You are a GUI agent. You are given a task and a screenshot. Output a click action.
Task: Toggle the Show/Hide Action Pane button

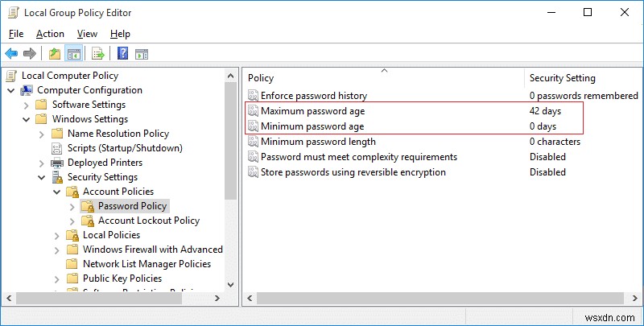click(x=140, y=54)
